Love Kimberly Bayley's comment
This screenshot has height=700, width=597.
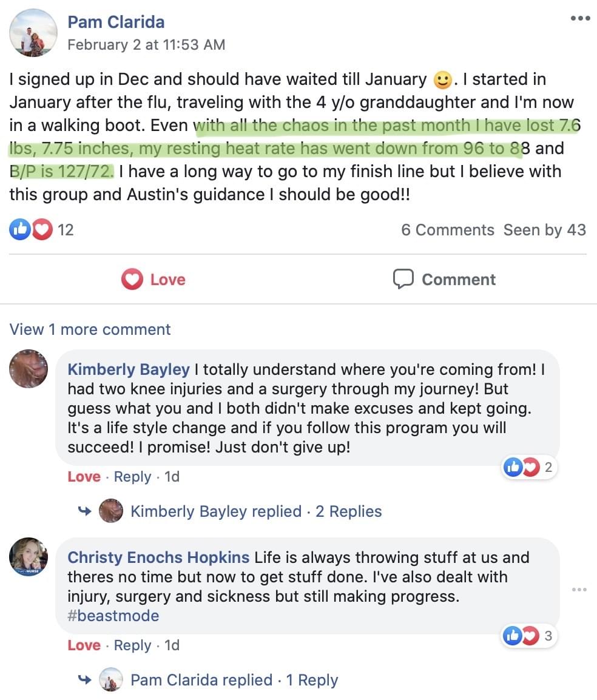(x=84, y=477)
